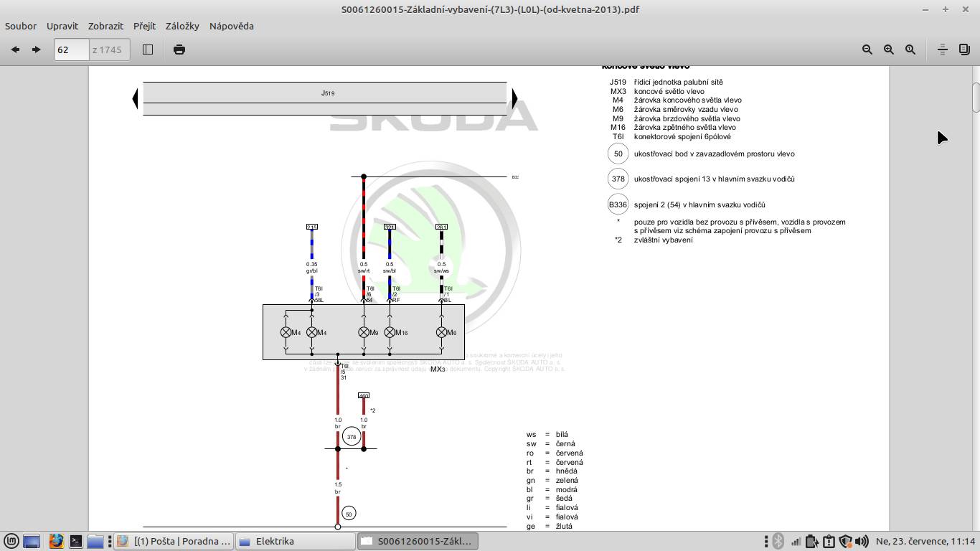980x551 pixels.
Task: Show desktop via taskbar icon
Action: tap(32, 541)
